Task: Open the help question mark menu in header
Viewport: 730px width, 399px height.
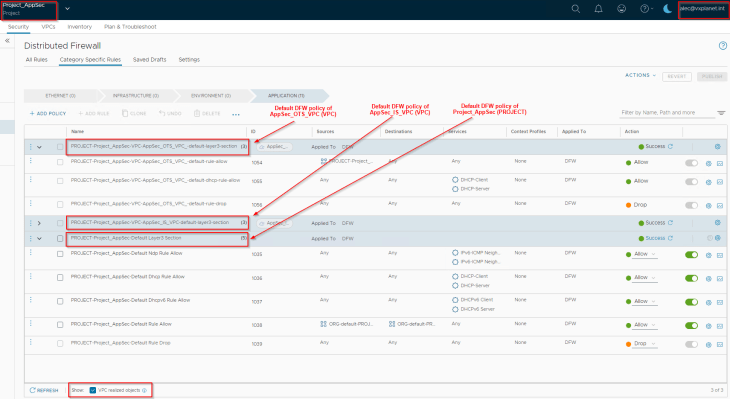Action: tap(645, 9)
